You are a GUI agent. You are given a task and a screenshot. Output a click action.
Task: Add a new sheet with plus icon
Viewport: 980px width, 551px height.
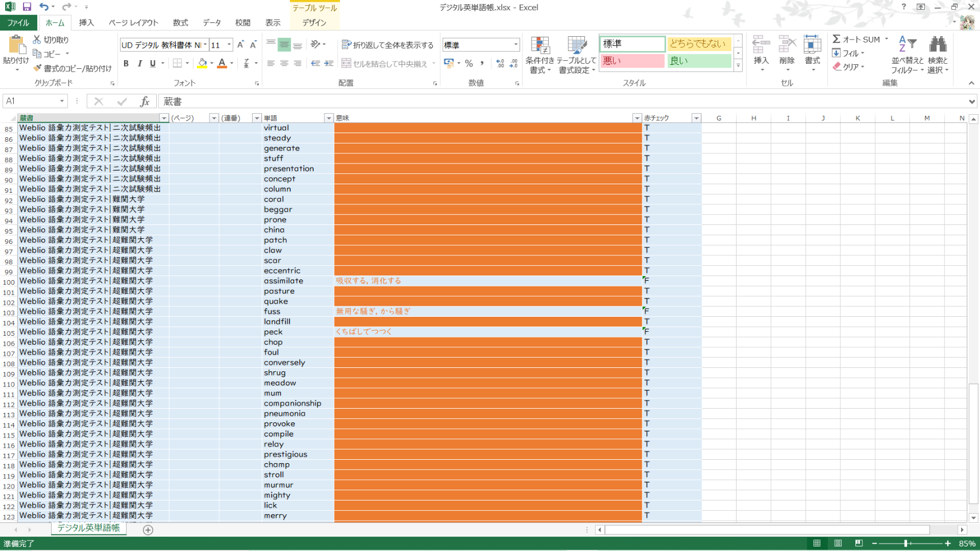(148, 530)
